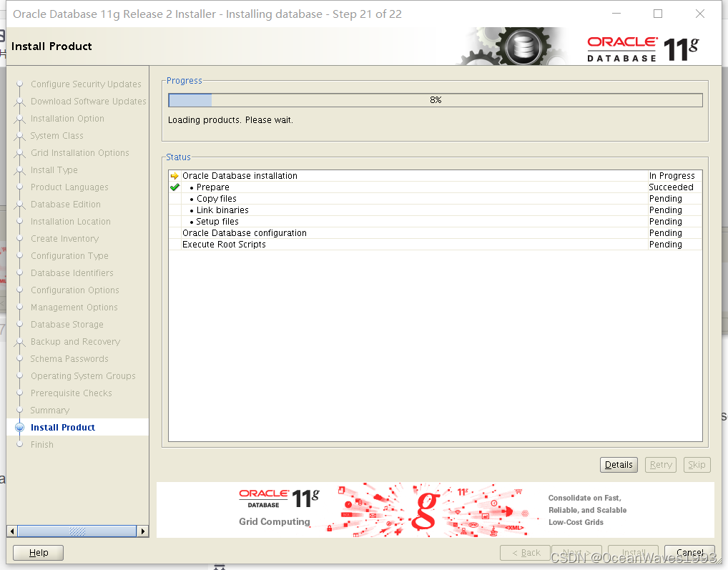Click the Management Options step

pos(74,308)
